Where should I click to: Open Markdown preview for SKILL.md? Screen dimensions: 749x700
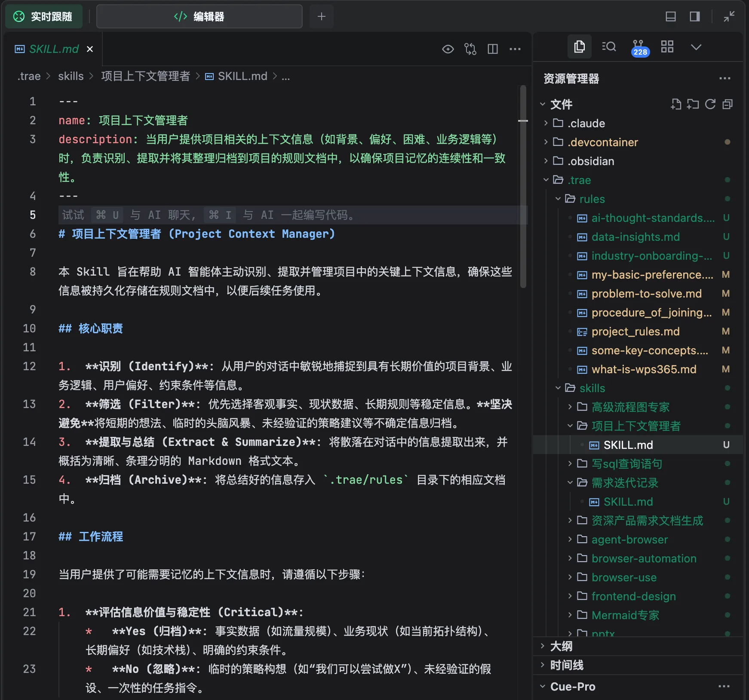point(448,49)
